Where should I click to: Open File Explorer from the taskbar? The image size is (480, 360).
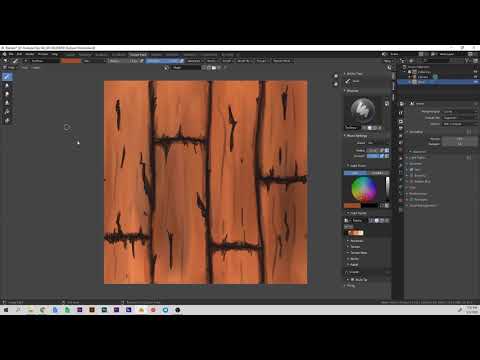tap(30, 310)
